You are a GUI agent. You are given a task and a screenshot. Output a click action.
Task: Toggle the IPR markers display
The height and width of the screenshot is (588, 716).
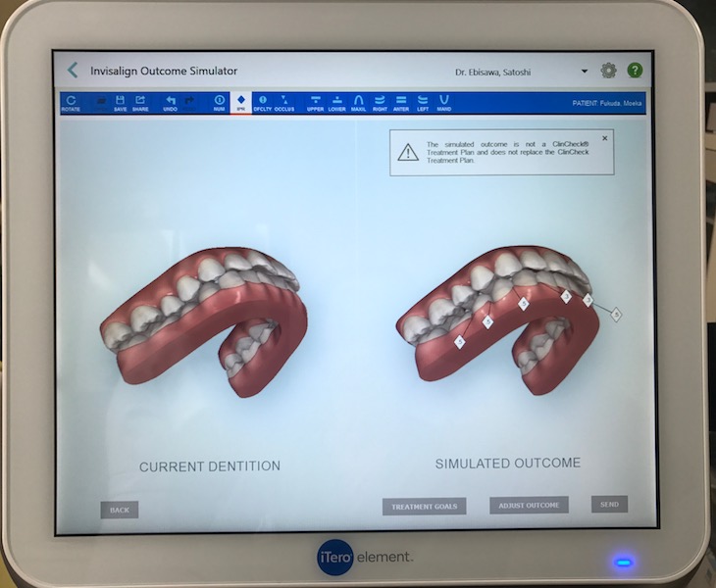click(x=241, y=103)
